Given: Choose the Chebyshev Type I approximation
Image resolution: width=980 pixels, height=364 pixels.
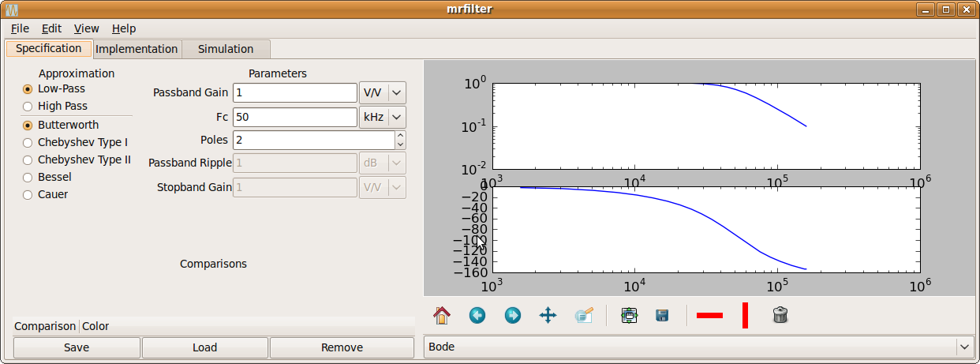Looking at the screenshot, I should pos(28,143).
